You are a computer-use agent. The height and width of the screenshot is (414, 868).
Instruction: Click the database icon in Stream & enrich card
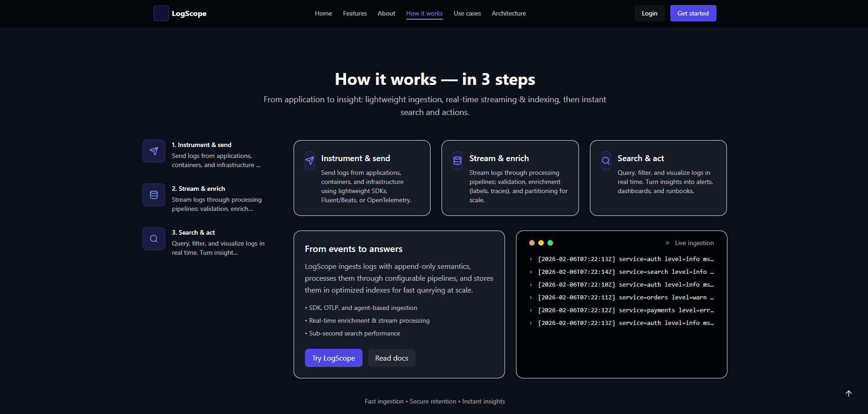click(458, 161)
